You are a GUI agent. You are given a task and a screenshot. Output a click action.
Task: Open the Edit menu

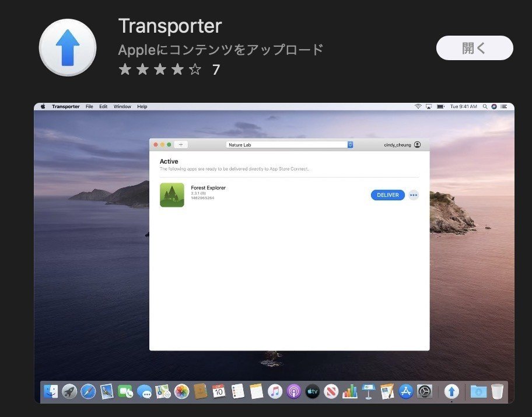[103, 106]
